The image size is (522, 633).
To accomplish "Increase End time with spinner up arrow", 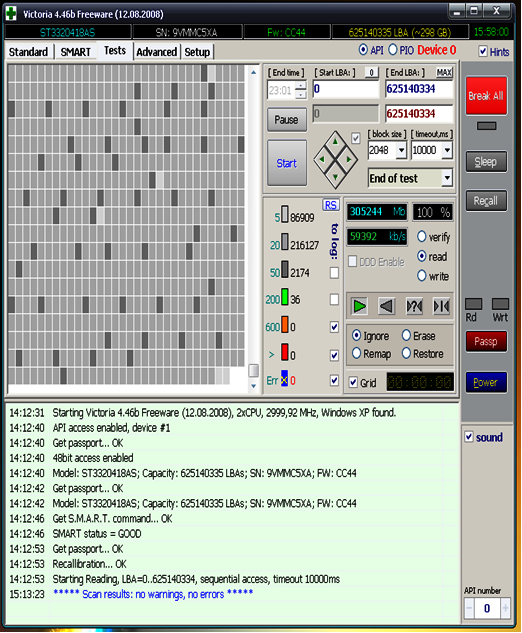I will (301, 86).
